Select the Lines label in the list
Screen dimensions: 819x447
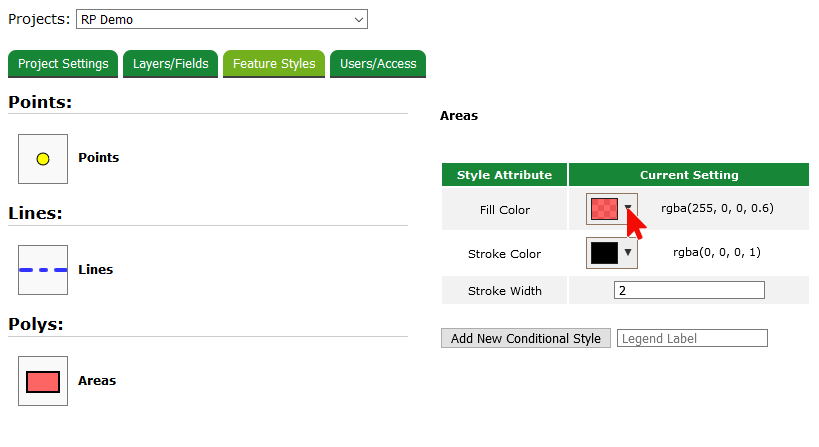[95, 270]
